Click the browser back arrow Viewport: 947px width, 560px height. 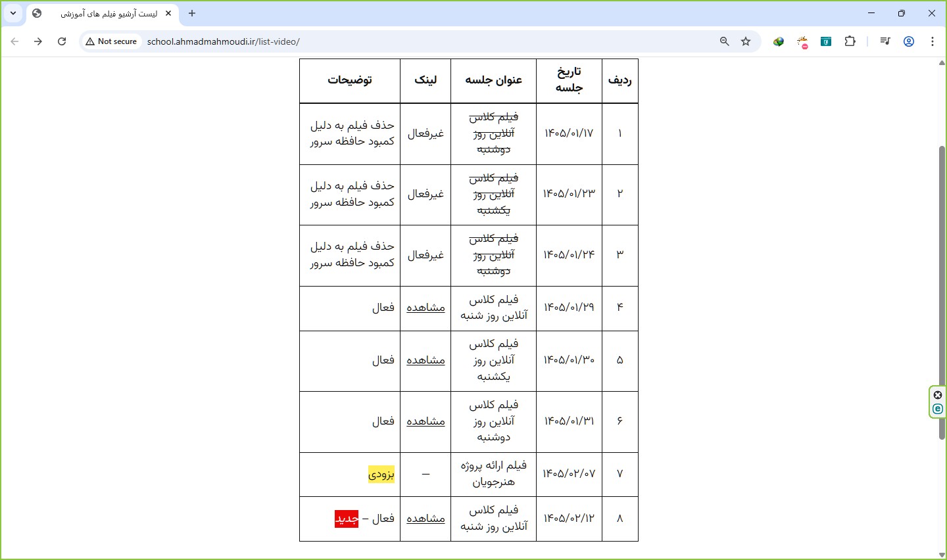click(x=14, y=41)
